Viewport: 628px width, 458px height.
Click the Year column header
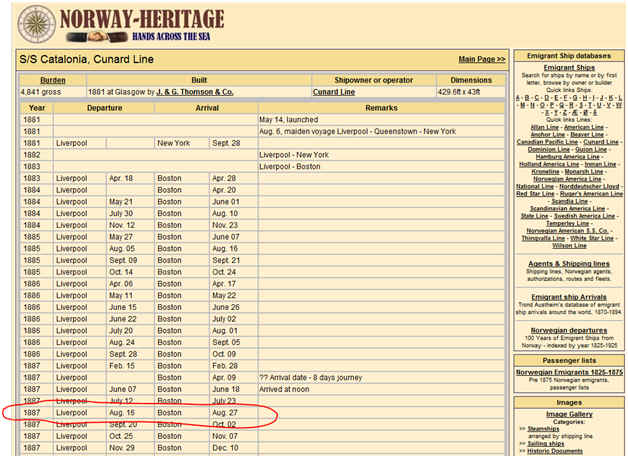pos(37,108)
